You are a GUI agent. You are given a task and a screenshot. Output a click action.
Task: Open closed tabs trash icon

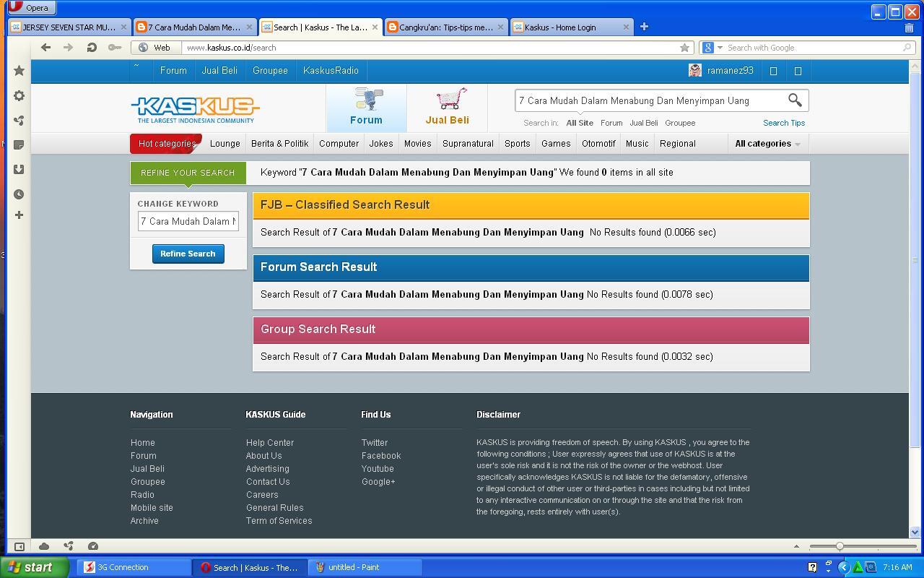909,27
